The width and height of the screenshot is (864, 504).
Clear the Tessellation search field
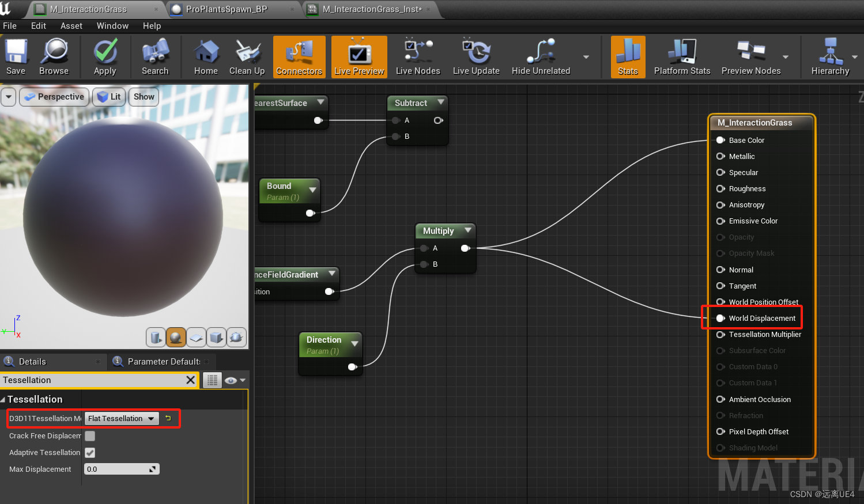(191, 380)
